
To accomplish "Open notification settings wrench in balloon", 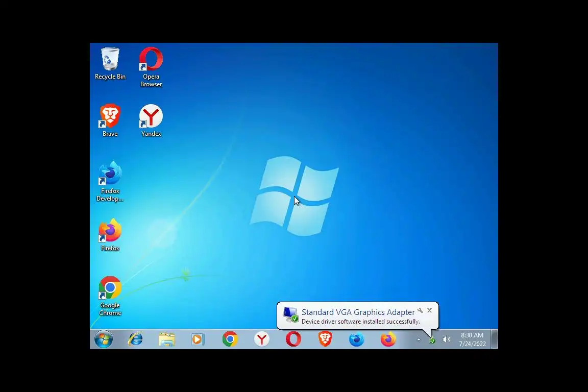I will (x=420, y=310).
